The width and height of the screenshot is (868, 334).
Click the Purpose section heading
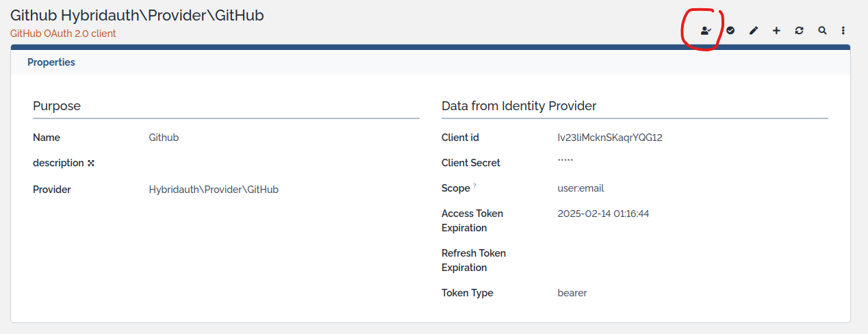[57, 106]
